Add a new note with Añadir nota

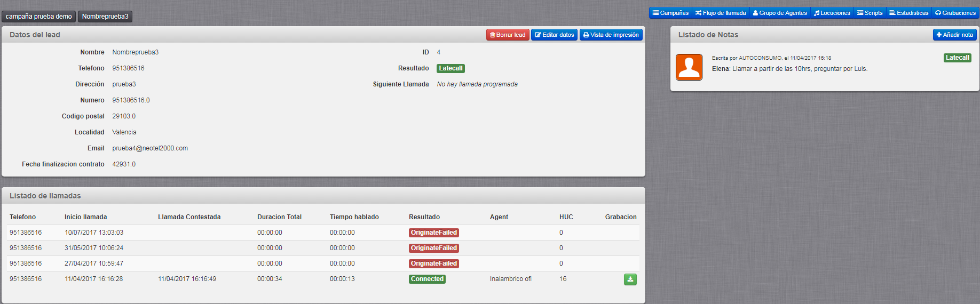954,35
